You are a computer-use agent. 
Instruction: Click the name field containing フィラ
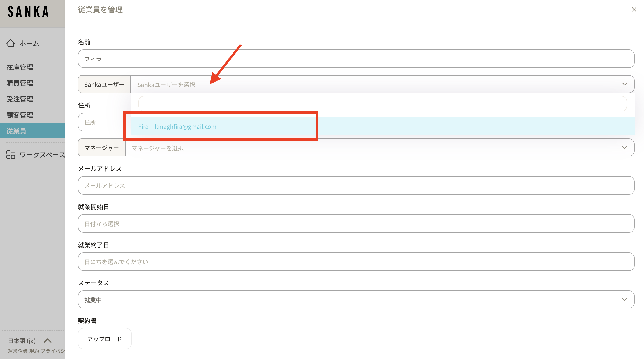click(356, 59)
